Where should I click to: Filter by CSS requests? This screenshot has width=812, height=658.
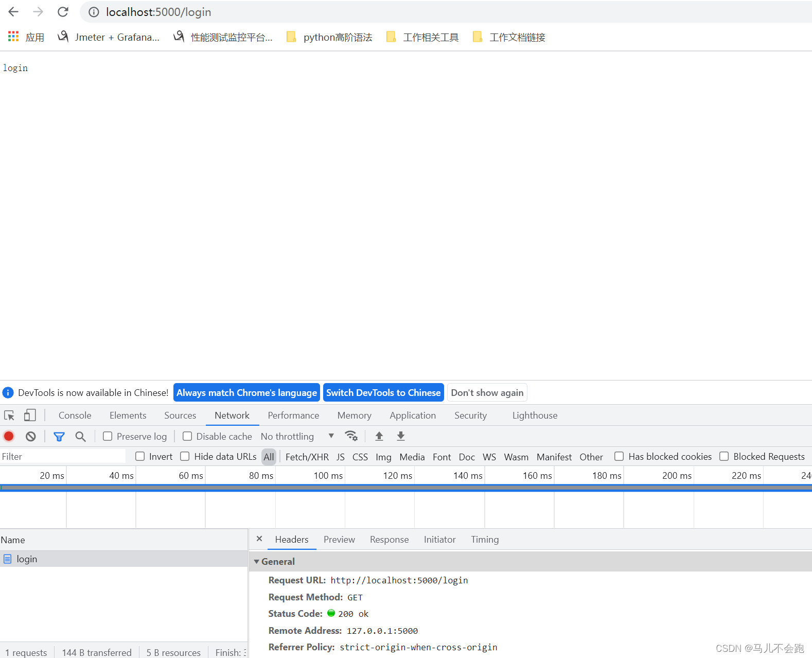click(x=360, y=457)
